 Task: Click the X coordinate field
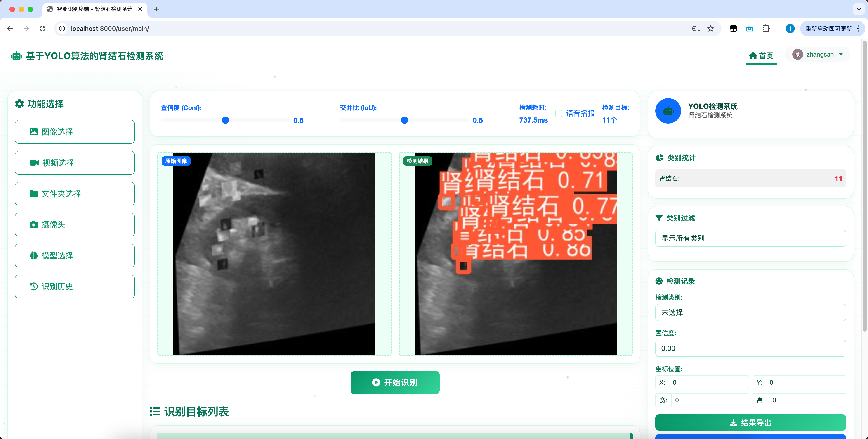tap(708, 382)
